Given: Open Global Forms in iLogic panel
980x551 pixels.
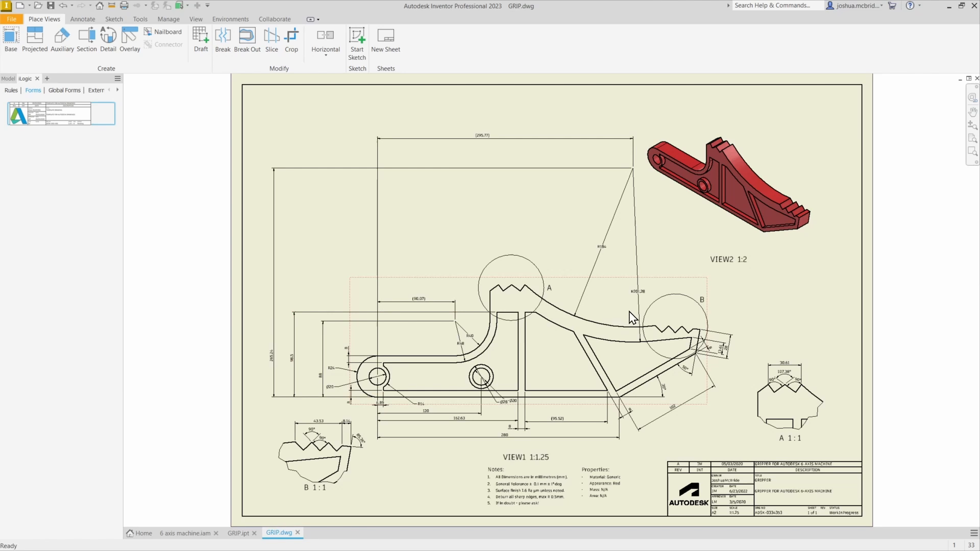Looking at the screenshot, I should [x=64, y=90].
